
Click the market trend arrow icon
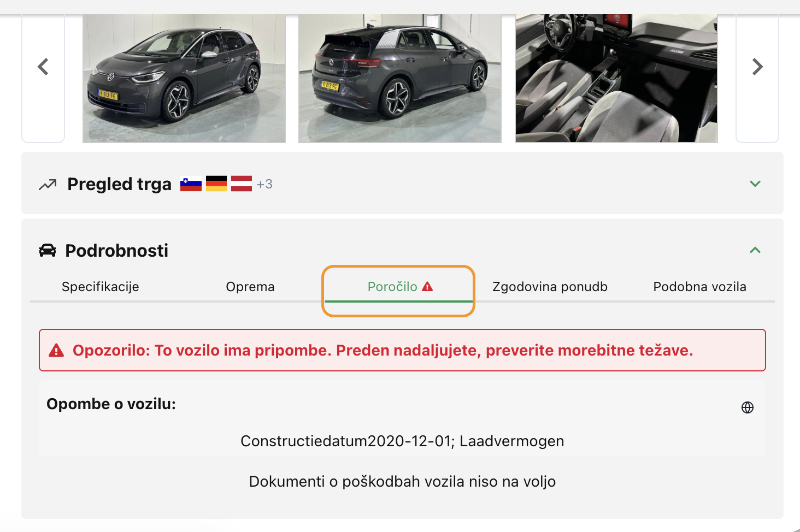tap(48, 185)
